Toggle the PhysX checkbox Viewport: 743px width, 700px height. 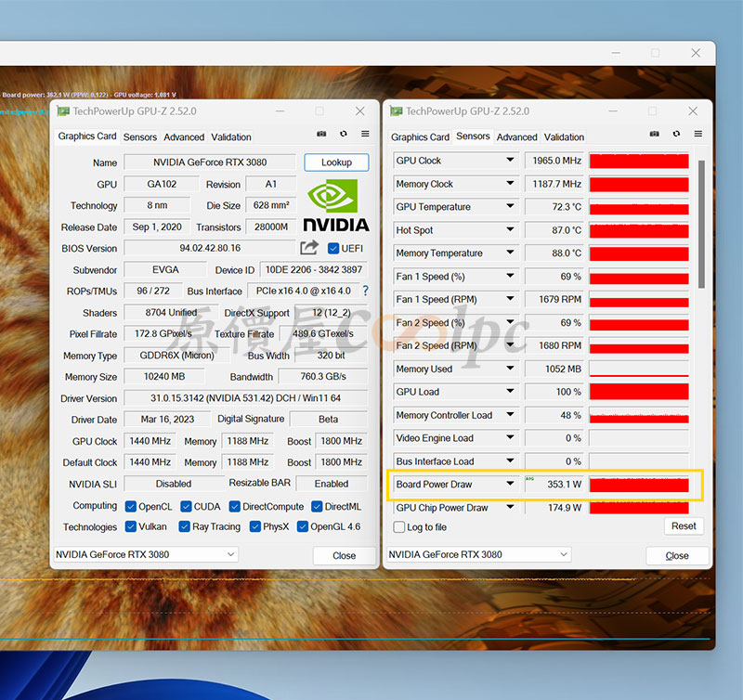point(255,526)
